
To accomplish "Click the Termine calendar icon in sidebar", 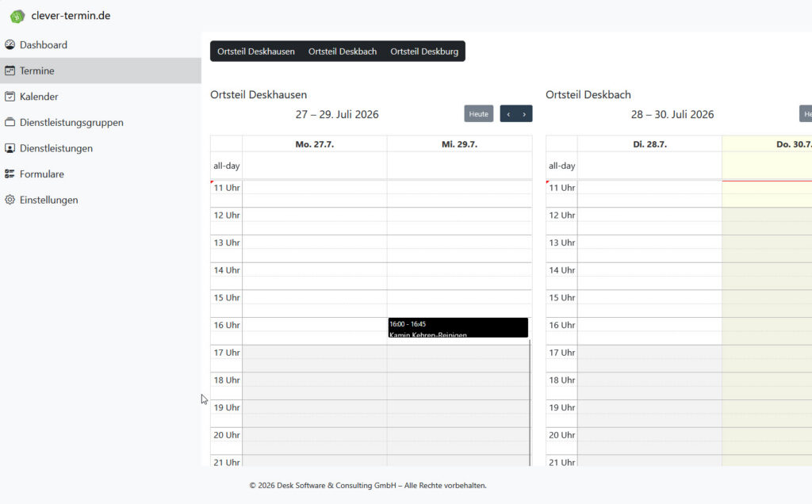I will (x=10, y=71).
